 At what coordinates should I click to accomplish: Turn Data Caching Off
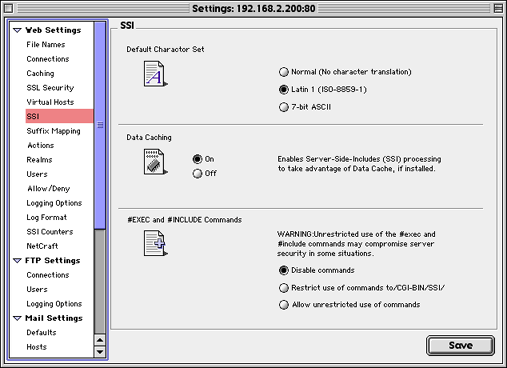tap(197, 173)
